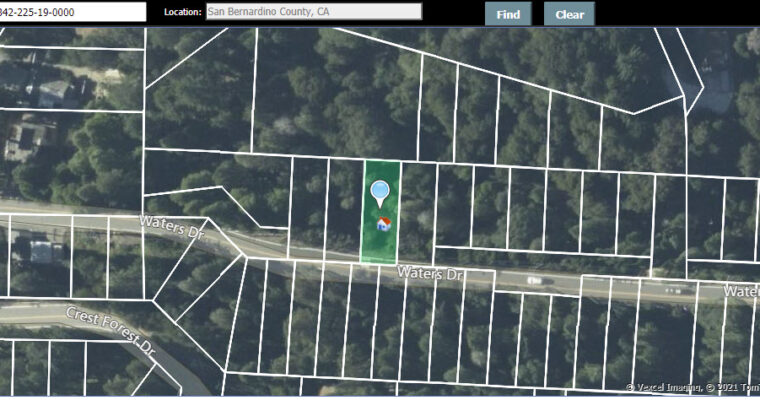
Task: Focus the Location field showing San Bernardino County
Action: [313, 12]
